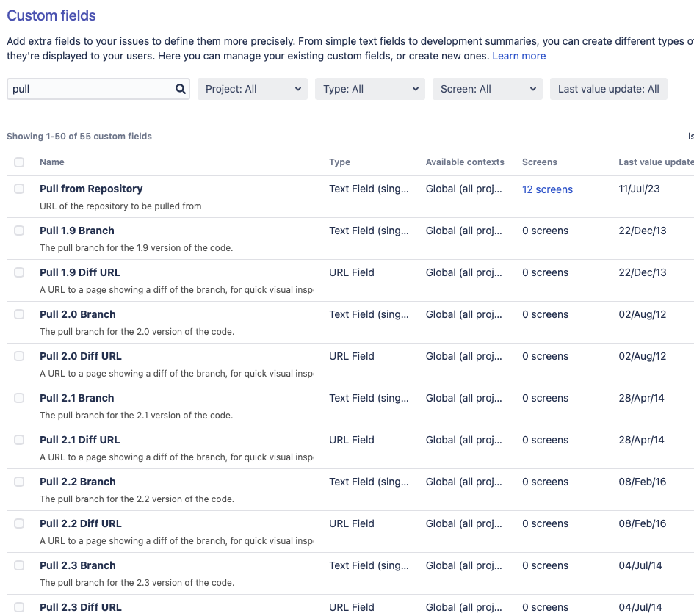The image size is (694, 616).
Task: Click the 11/Jul/23 date cell
Action: [639, 189]
